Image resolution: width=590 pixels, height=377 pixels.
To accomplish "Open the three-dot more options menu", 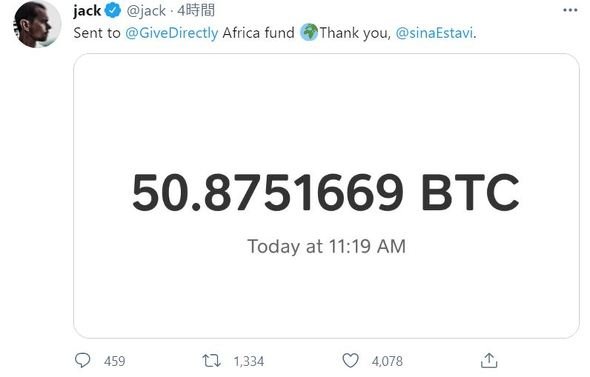I will click(570, 11).
